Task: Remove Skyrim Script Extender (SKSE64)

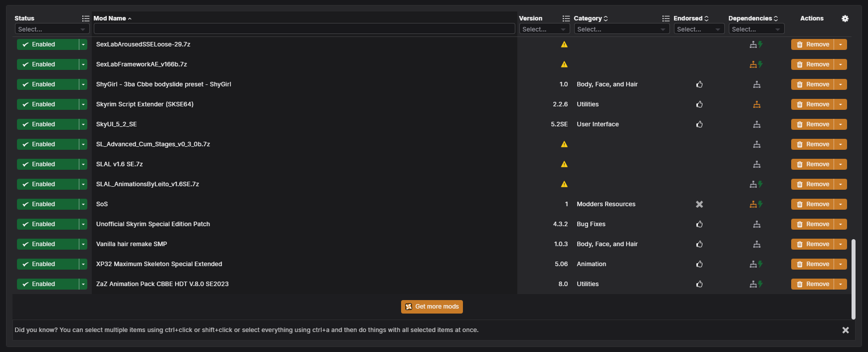Action: click(x=813, y=104)
